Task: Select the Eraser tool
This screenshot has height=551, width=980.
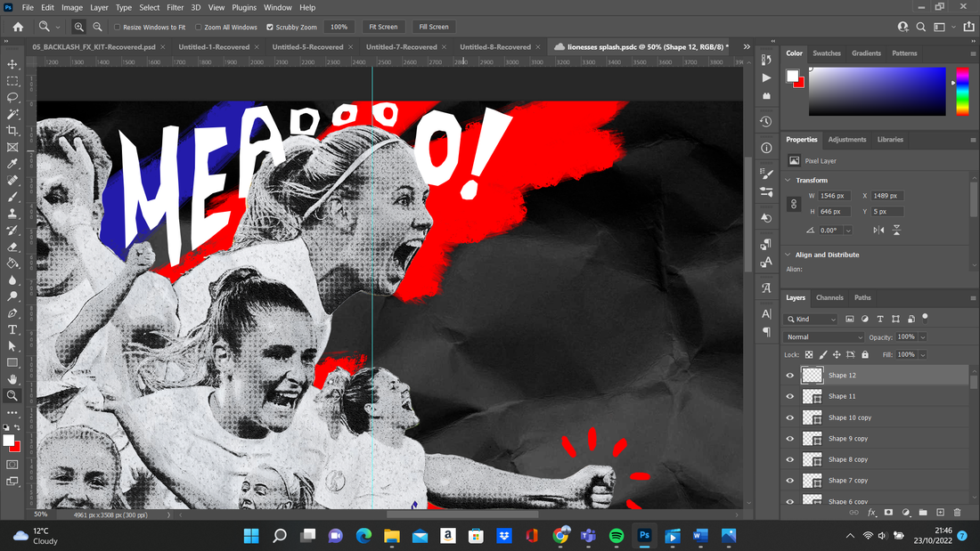Action: (x=12, y=247)
